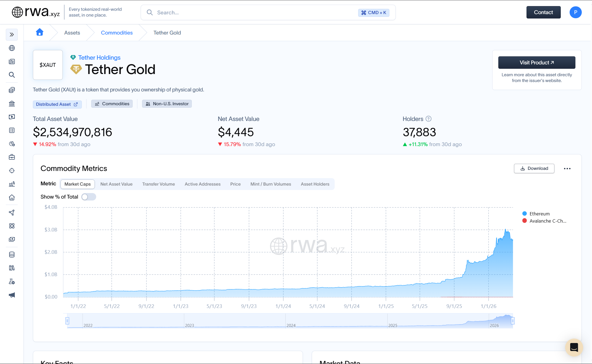Click the Holders help question icon
The height and width of the screenshot is (364, 592).
[x=428, y=119]
